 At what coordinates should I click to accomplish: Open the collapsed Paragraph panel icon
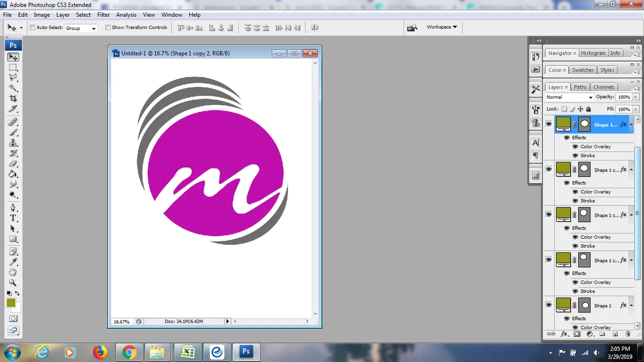click(x=535, y=155)
